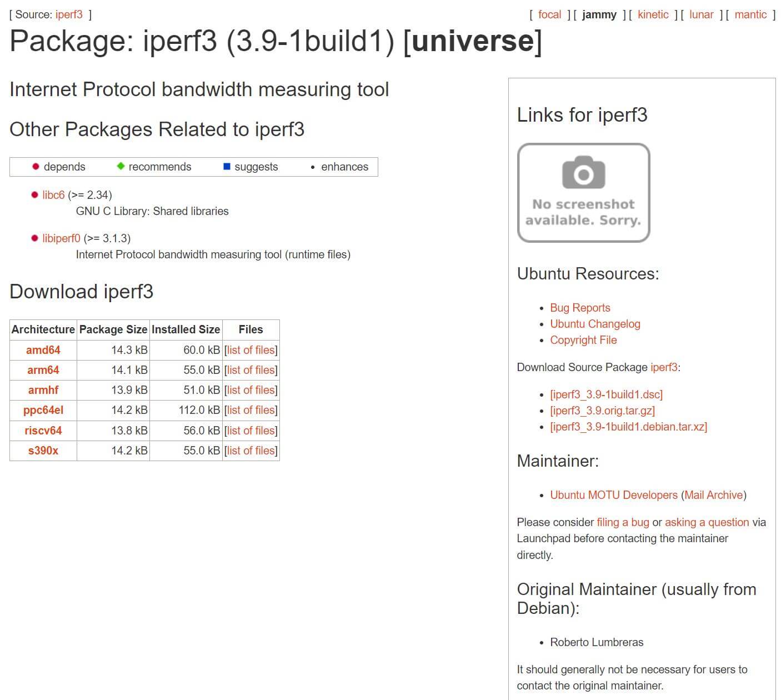
Task: View list of files for ppc64el
Action: click(251, 410)
